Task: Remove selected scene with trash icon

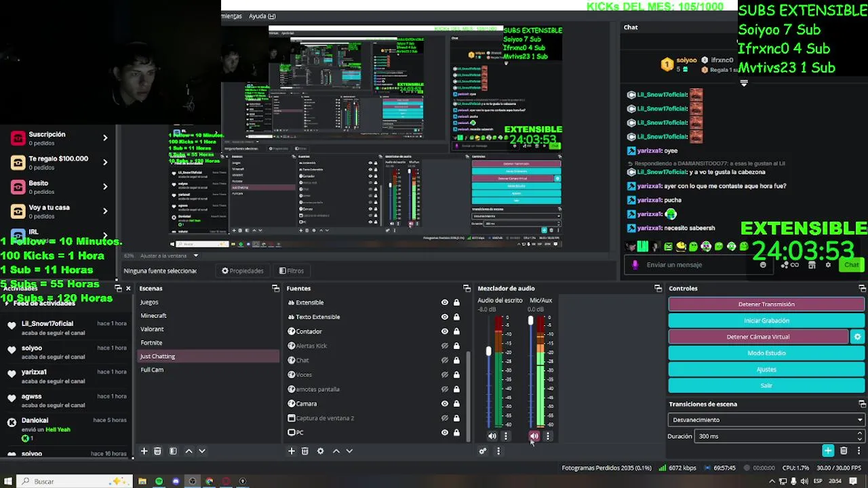Action: pos(157,451)
